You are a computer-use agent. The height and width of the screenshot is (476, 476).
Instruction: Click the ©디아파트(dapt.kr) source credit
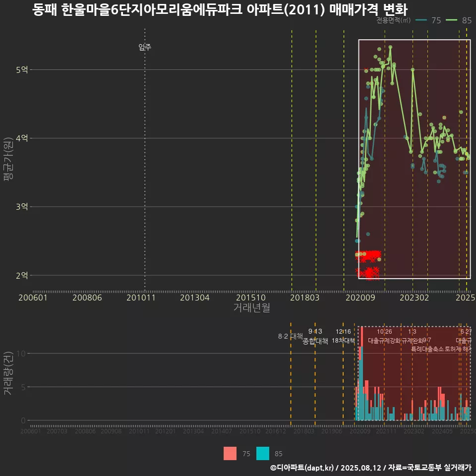click(x=302, y=468)
